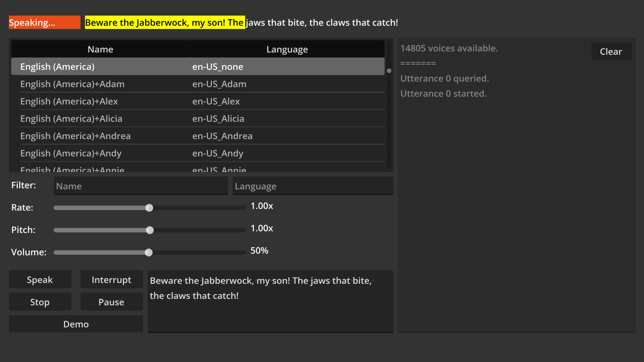Run the Demo button
Image resolution: width=644 pixels, height=362 pixels.
[x=76, y=324]
